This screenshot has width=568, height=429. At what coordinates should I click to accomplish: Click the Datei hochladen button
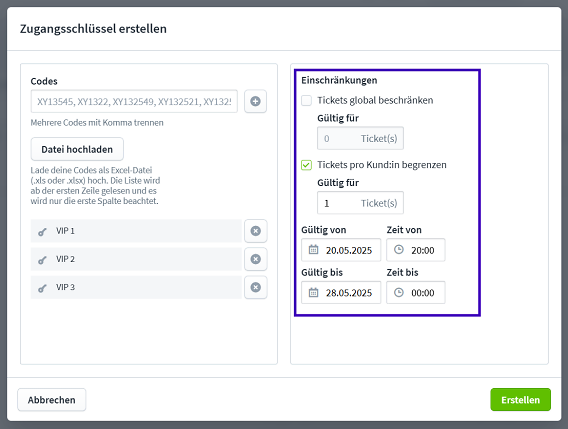point(77,149)
